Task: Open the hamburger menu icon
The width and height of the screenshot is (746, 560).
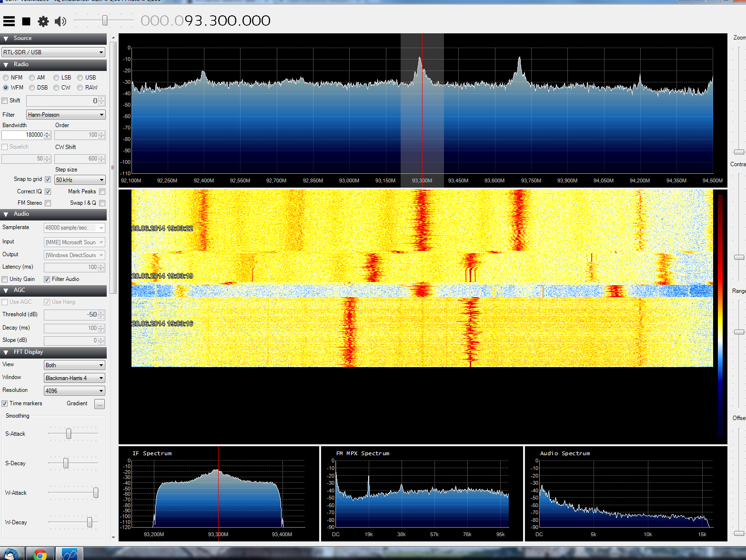Action: point(9,21)
